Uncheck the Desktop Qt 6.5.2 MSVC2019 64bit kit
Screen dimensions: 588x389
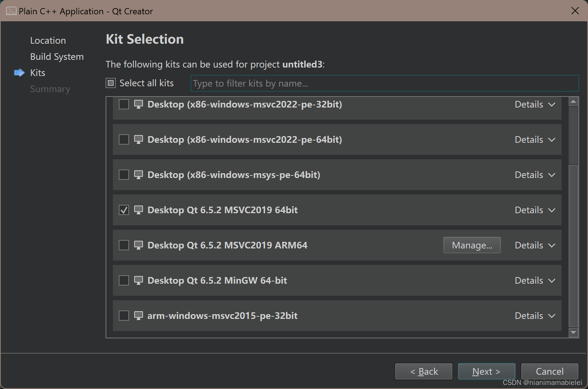(x=124, y=210)
